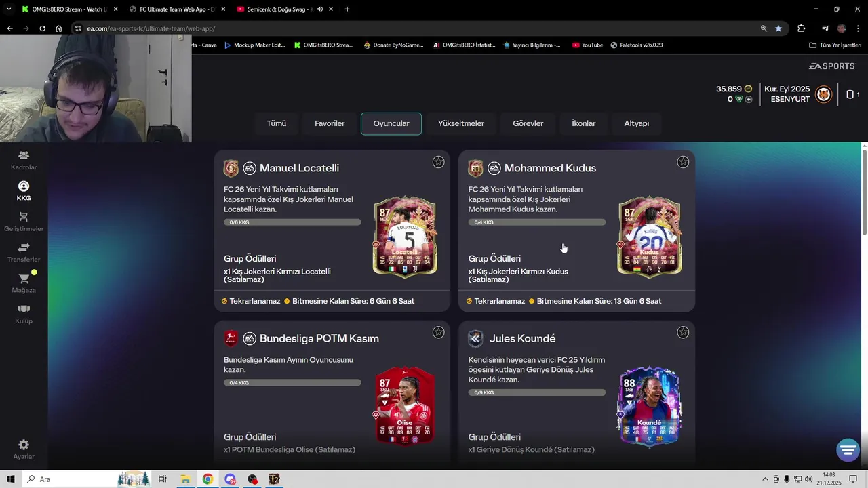Click the add points plus icon
Image resolution: width=868 pixels, height=488 pixels.
point(749,99)
